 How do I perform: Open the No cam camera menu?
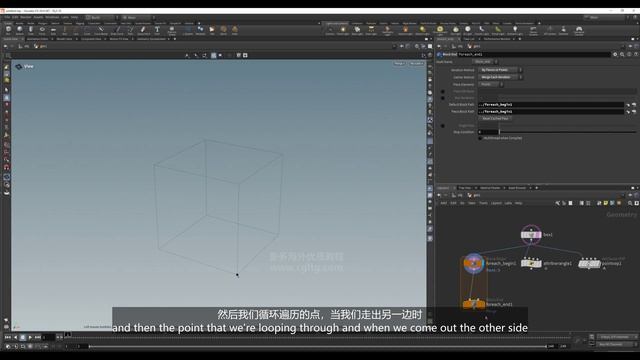(416, 64)
